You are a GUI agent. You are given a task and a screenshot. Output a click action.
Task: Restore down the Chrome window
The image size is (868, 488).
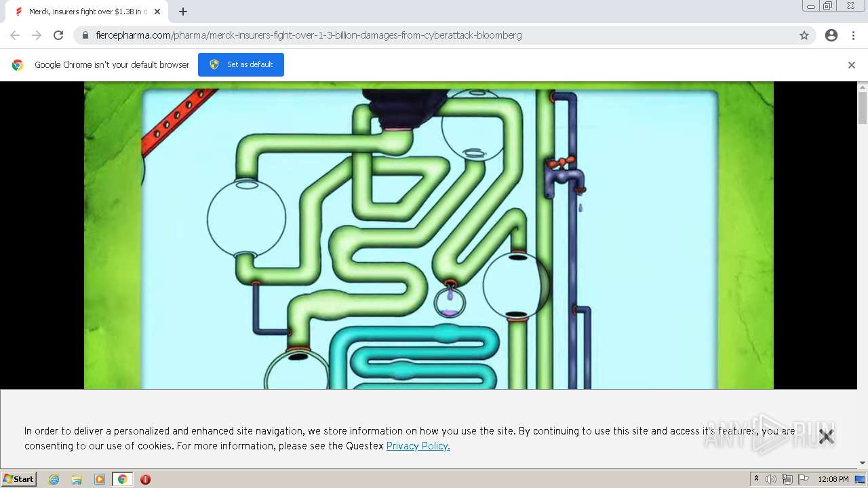(x=828, y=6)
